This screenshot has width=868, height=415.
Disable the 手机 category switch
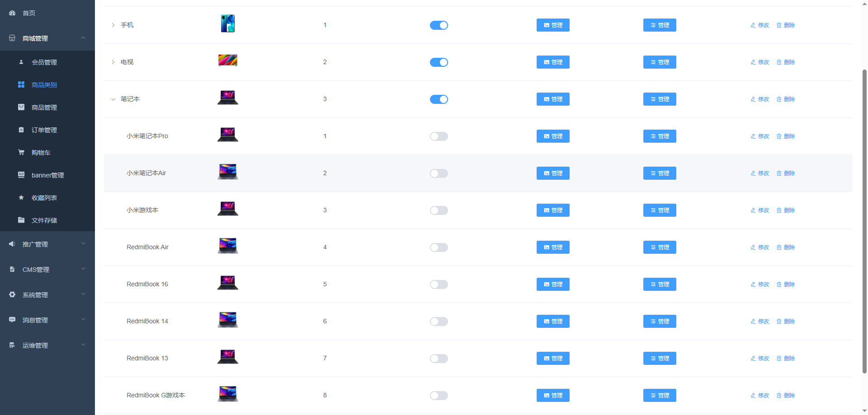coord(439,25)
